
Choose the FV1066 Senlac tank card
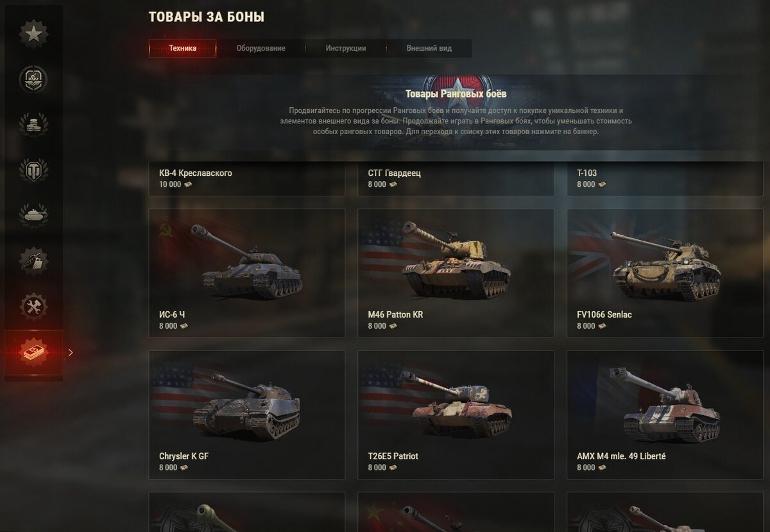(665, 273)
